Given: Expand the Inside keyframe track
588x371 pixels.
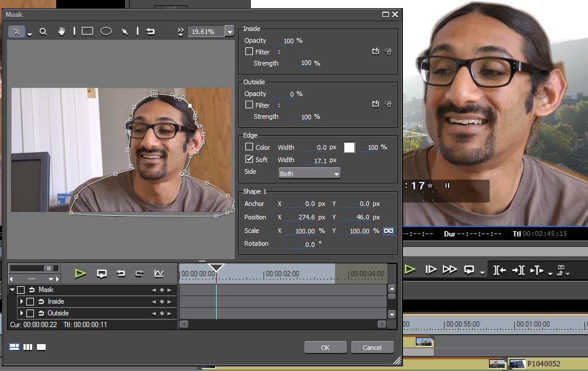Looking at the screenshot, I should pyautogui.click(x=22, y=301).
